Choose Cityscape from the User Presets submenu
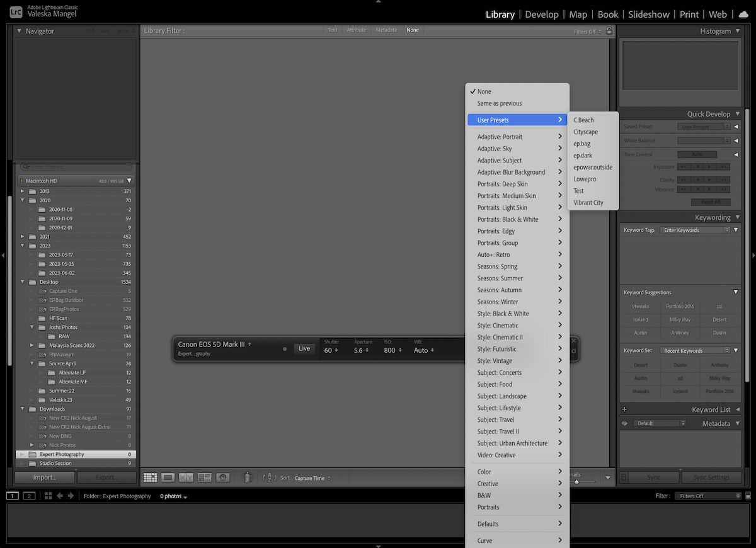756x548 pixels. coord(585,132)
